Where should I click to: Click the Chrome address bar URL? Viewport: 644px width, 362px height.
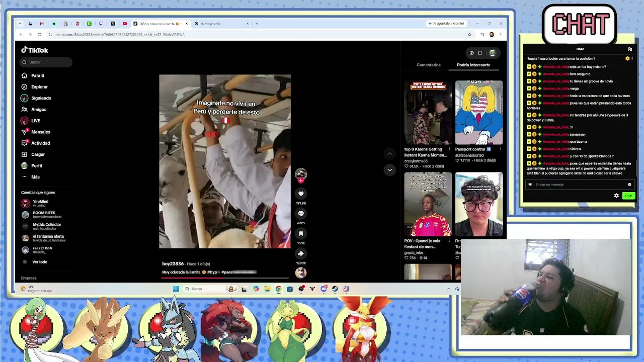[x=120, y=35]
